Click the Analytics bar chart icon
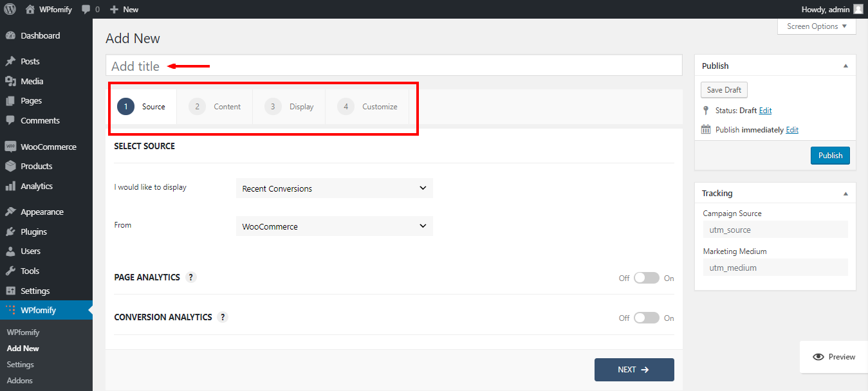Screen dimensions: 868x391 click(10, 186)
